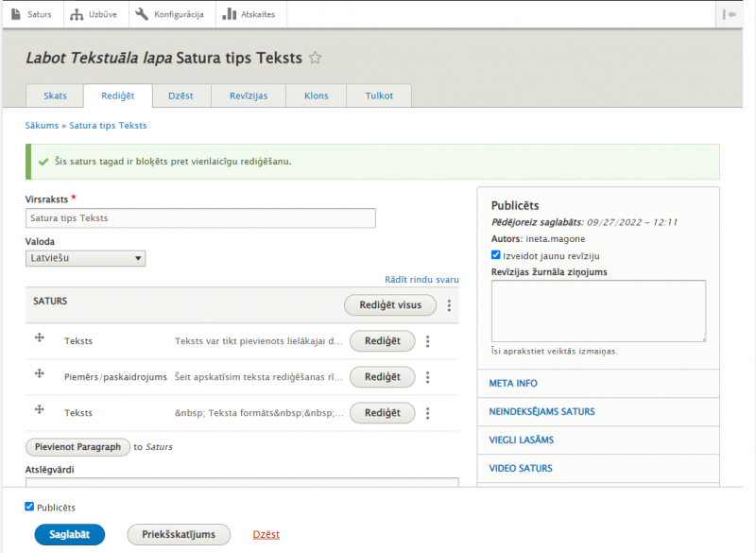
Task: Expand the VIDEO SATURS section
Action: 598,468
